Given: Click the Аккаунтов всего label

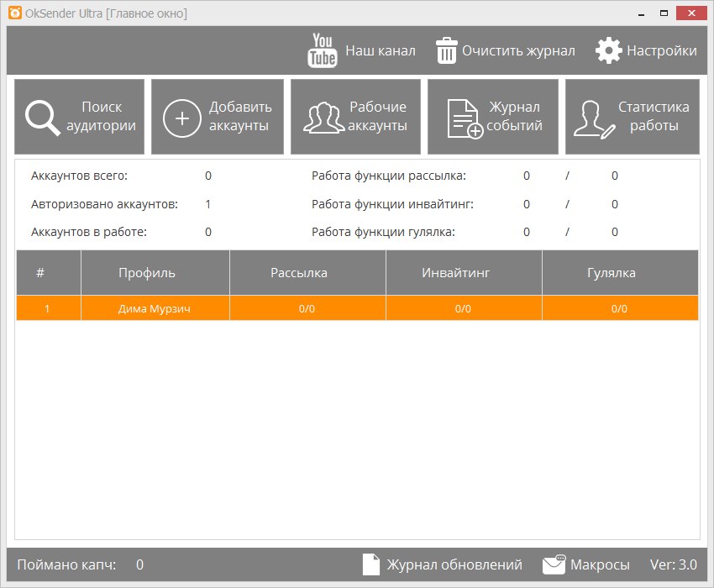Looking at the screenshot, I should (x=79, y=176).
